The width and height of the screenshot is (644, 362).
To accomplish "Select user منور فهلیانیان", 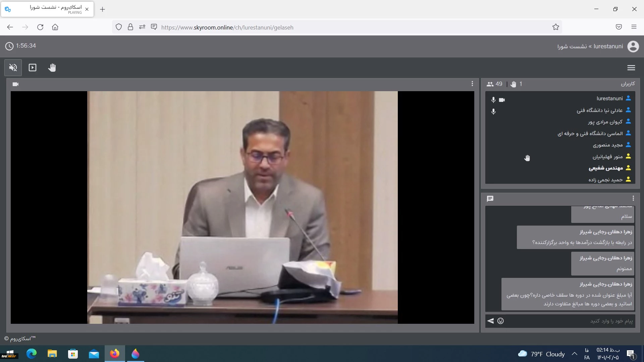I will (x=560, y=157).
